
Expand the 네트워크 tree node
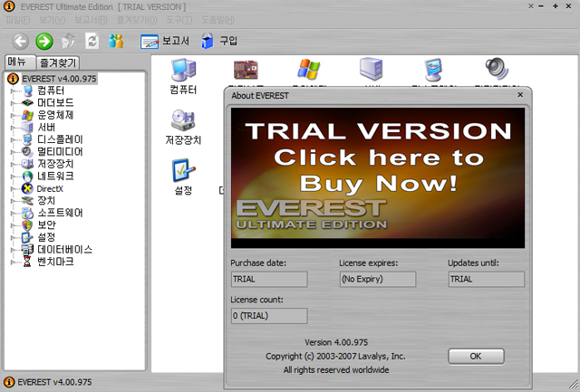coord(14,177)
